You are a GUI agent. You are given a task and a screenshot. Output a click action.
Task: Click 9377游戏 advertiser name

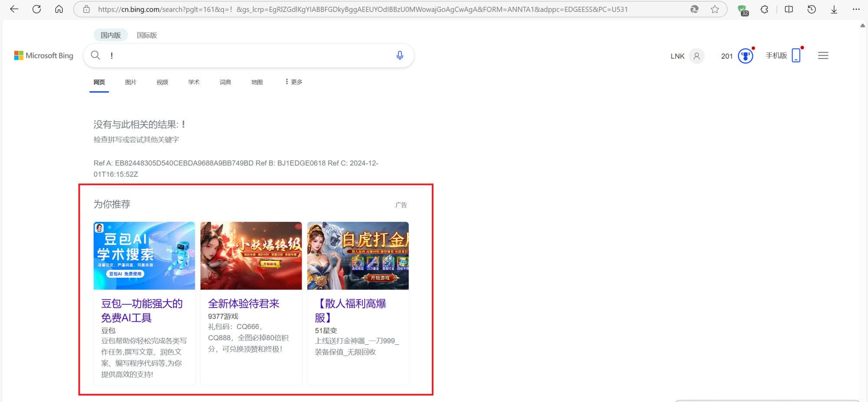click(223, 316)
